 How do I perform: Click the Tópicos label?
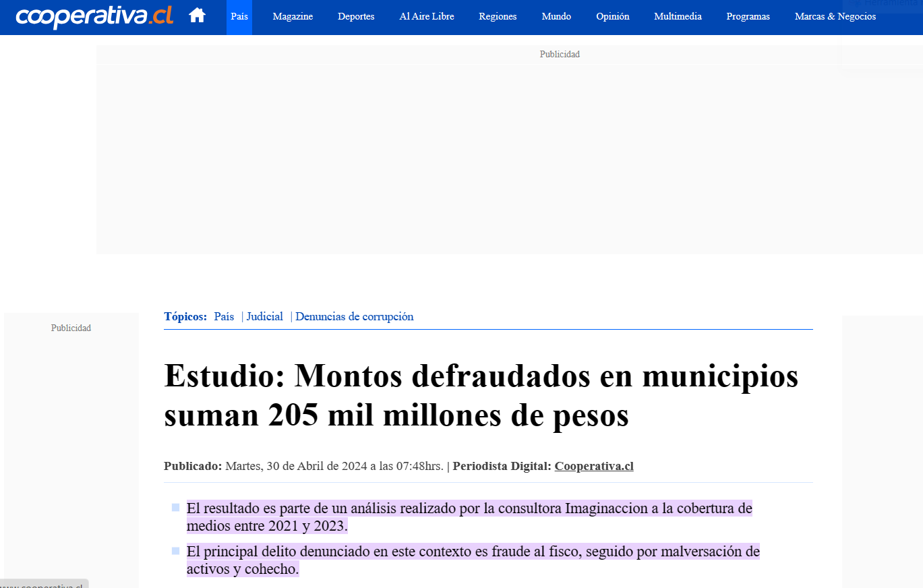click(x=185, y=316)
